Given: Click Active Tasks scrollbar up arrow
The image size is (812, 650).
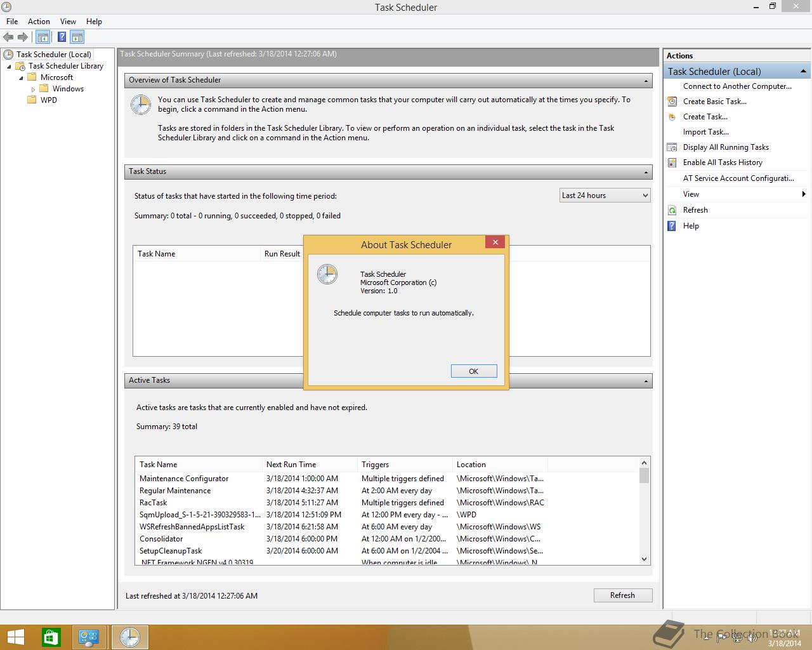Looking at the screenshot, I should [645, 463].
